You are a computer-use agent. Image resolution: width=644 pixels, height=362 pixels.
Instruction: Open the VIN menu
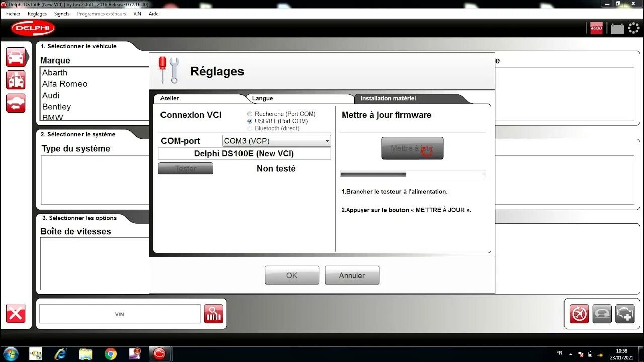pyautogui.click(x=137, y=14)
